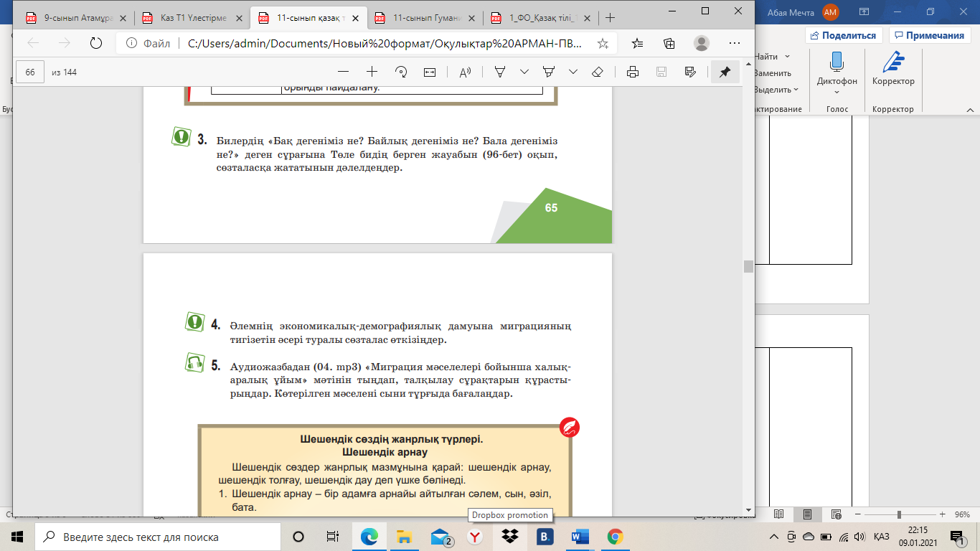The image size is (980, 551).
Task: Open Dropbox from the taskbar
Action: 510,537
